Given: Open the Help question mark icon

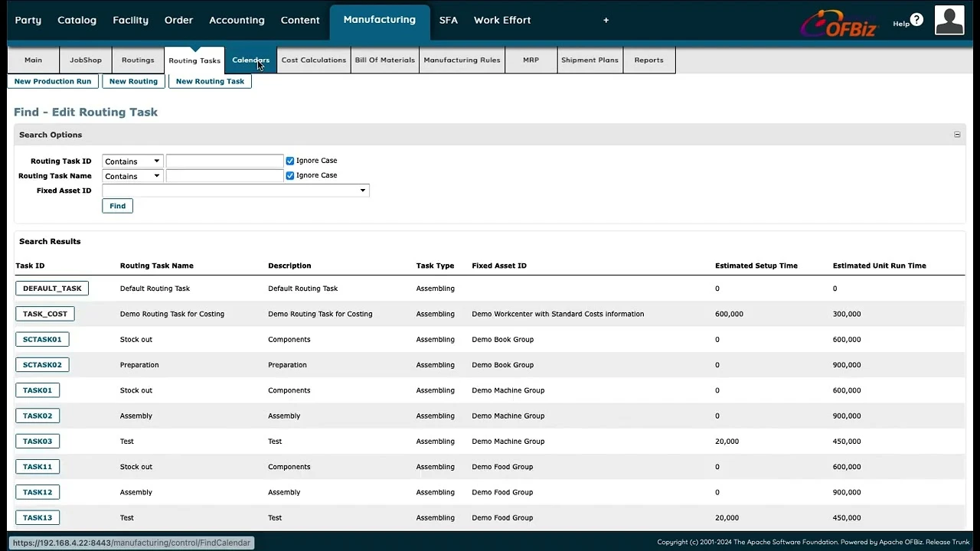Looking at the screenshot, I should pos(916,20).
